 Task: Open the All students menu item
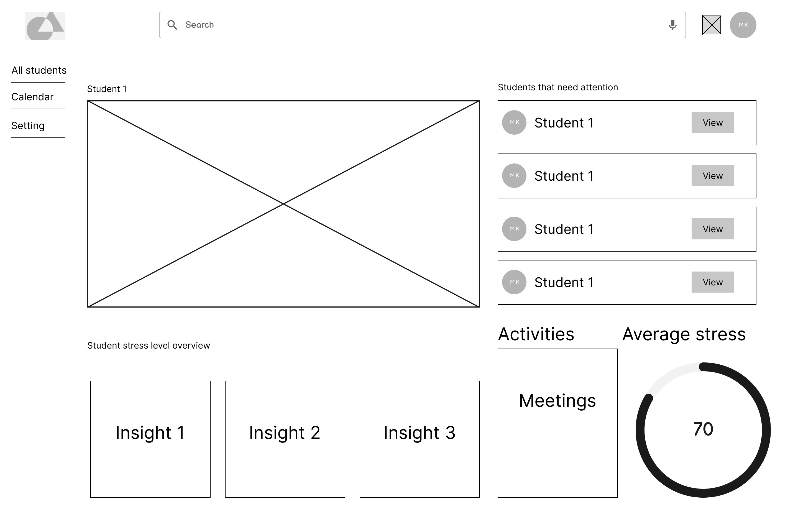tap(39, 70)
